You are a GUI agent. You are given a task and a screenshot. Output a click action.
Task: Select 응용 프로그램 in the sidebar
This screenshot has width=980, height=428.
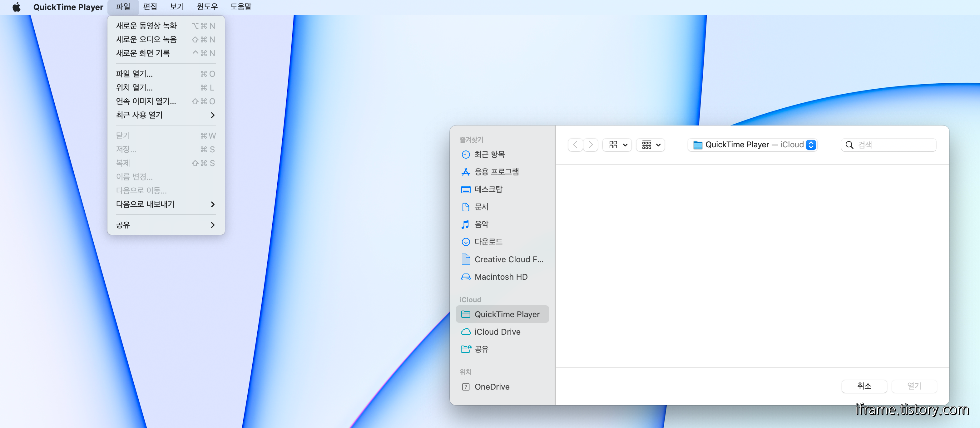496,172
